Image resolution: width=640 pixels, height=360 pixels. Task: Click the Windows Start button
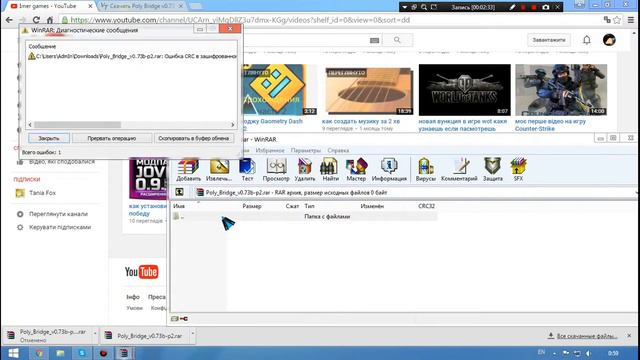[x=13, y=353]
